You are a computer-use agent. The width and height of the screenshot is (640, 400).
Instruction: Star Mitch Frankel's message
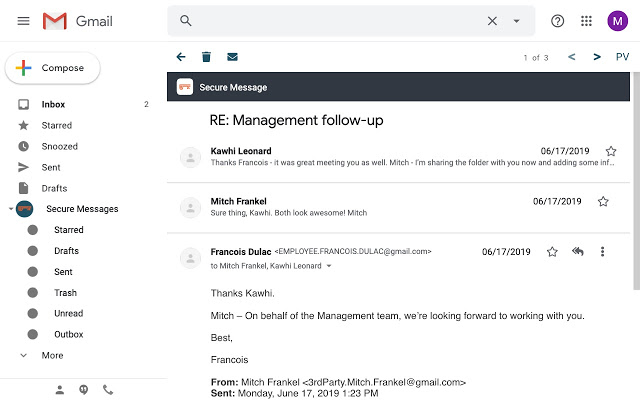603,201
